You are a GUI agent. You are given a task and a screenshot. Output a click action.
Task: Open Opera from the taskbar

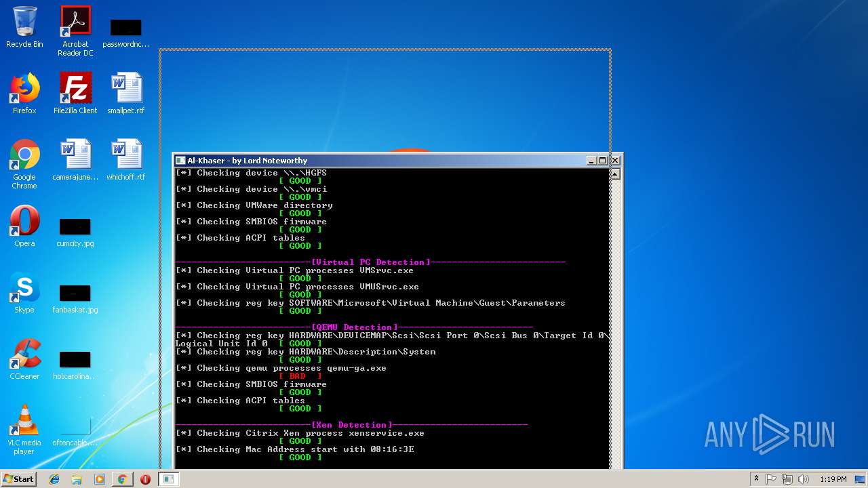click(145, 479)
